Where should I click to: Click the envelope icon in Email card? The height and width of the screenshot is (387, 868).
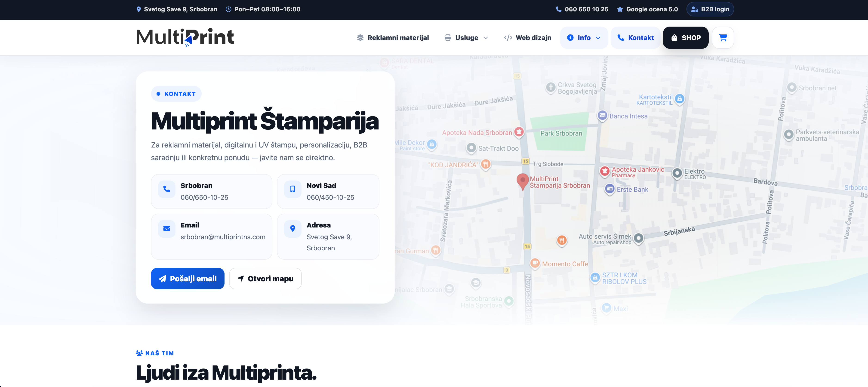pyautogui.click(x=166, y=229)
